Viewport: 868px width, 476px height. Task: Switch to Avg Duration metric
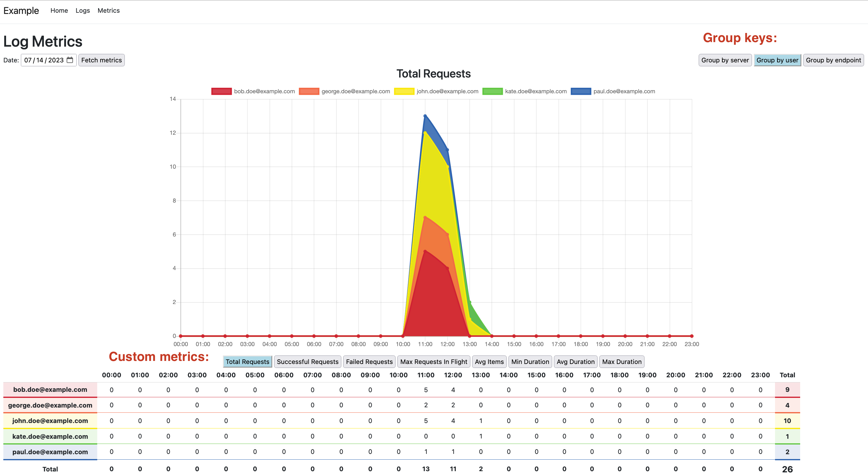[575, 362]
